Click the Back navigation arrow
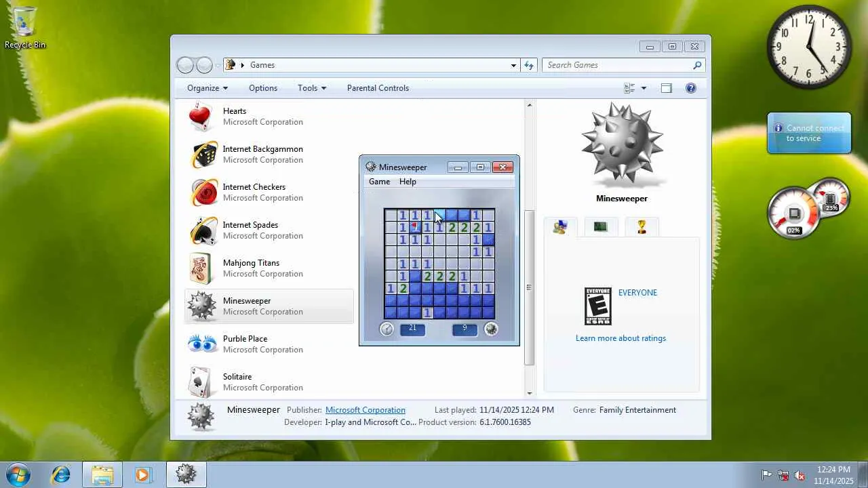868x488 pixels. click(185, 65)
